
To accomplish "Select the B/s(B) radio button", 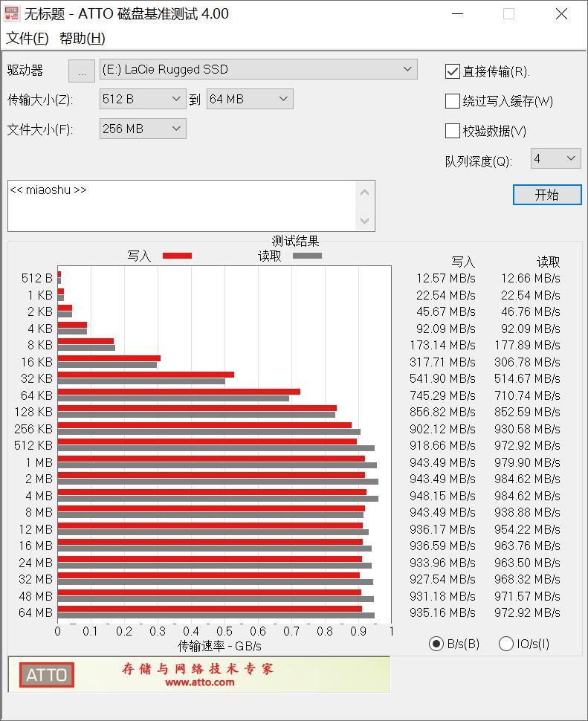I will [x=436, y=644].
